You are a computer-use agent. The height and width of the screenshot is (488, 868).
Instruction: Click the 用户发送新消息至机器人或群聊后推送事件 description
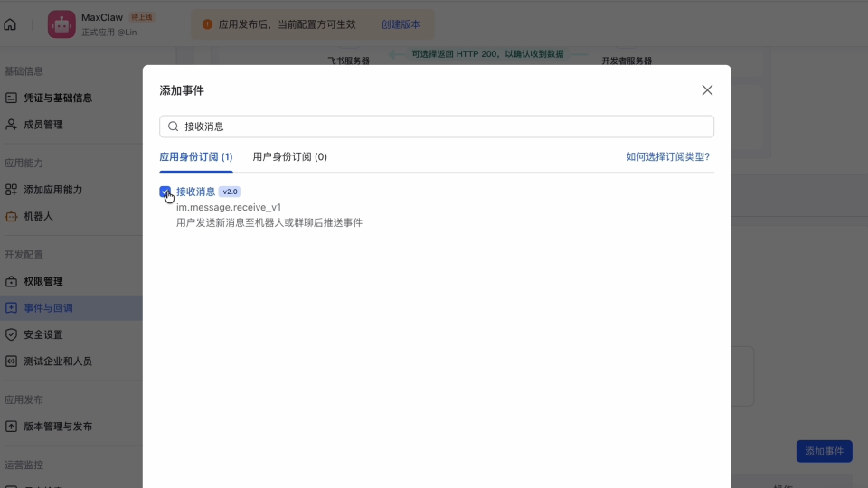coord(269,222)
